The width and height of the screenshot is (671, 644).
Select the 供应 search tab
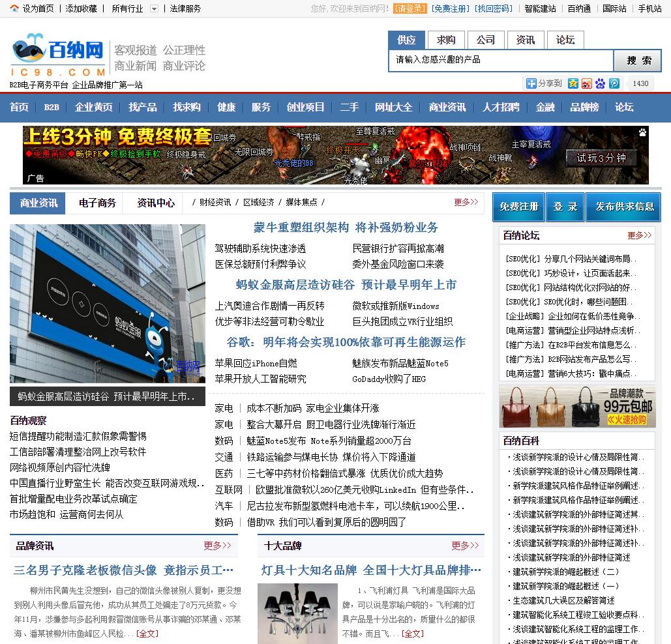click(x=406, y=40)
